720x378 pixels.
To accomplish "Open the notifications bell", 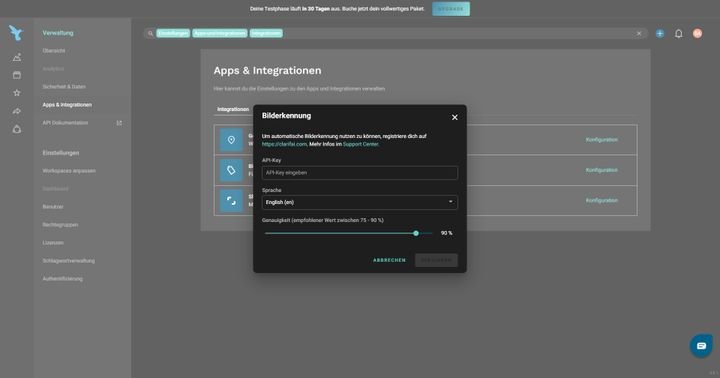I will tap(679, 34).
